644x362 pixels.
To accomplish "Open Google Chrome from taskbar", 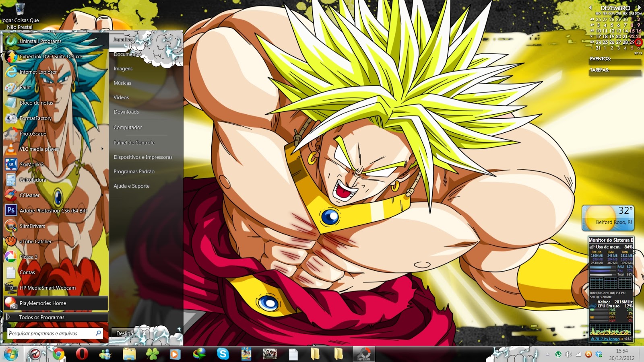I will (58, 354).
